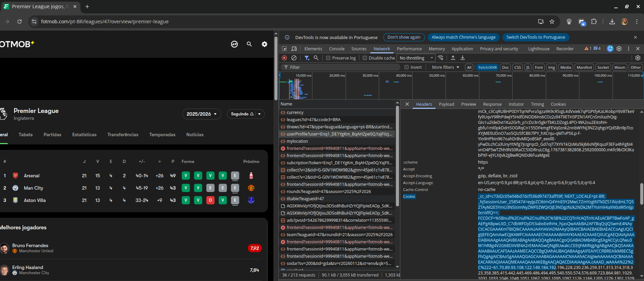The height and width of the screenshot is (281, 644).
Task: Click Switch DevTools to Portuguese
Action: tap(536, 37)
